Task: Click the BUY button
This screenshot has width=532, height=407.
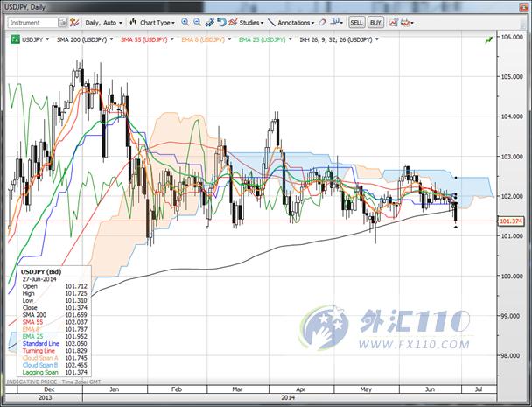Action: point(375,23)
